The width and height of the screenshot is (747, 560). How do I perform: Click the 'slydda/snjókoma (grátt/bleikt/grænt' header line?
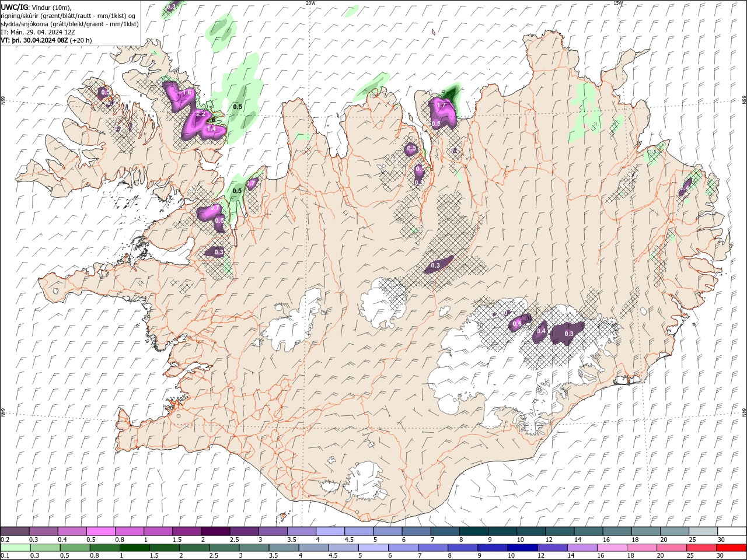tap(70, 24)
